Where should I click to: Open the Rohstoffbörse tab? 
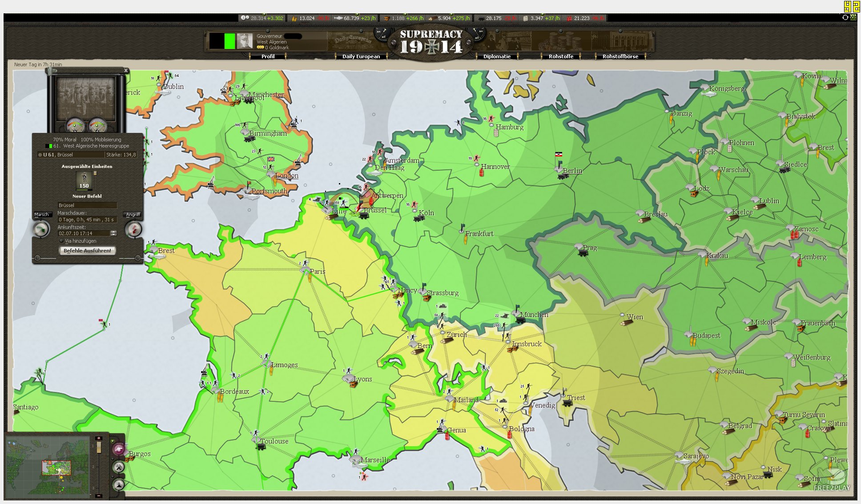620,56
